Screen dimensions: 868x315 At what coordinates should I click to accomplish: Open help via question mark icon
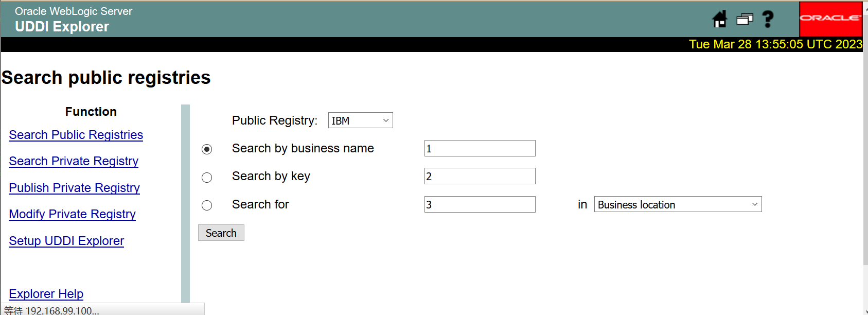pyautogui.click(x=768, y=19)
